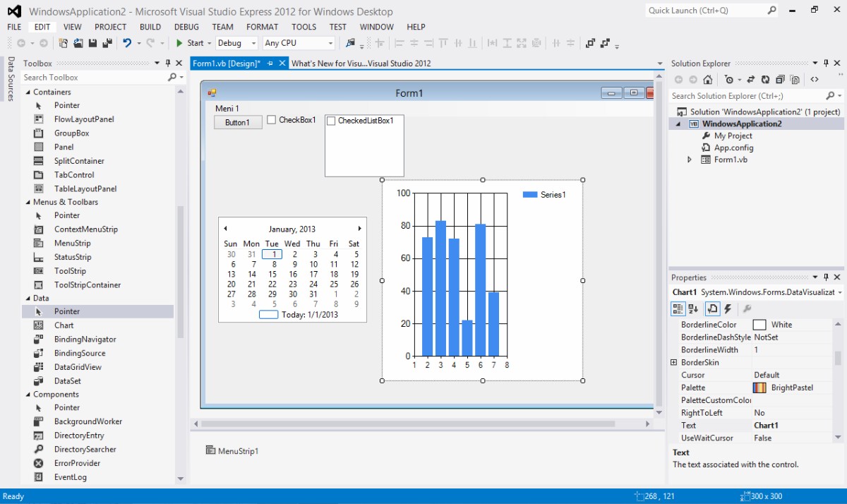The height and width of the screenshot is (504, 847).
Task: Click the BorderlineColor White swatch
Action: (759, 325)
